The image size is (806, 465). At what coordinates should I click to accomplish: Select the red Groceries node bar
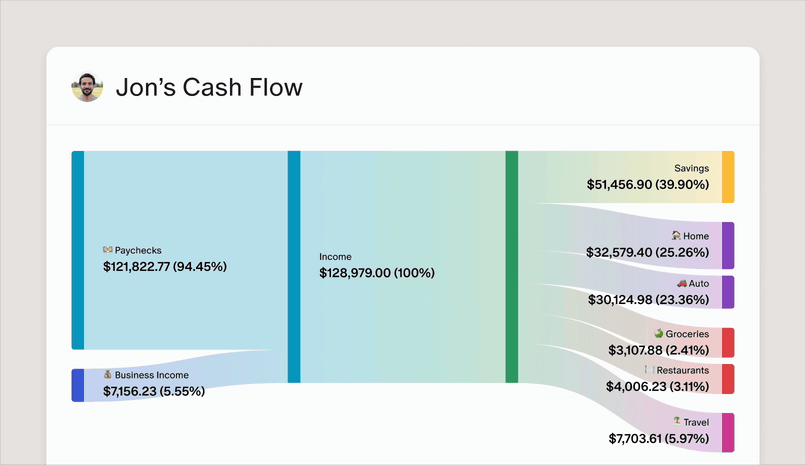728,342
